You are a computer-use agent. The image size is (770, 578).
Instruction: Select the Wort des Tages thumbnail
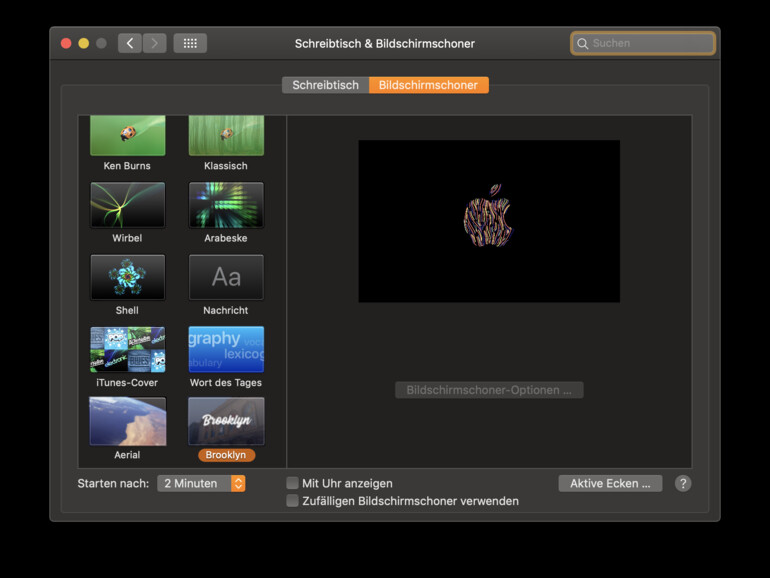point(226,349)
